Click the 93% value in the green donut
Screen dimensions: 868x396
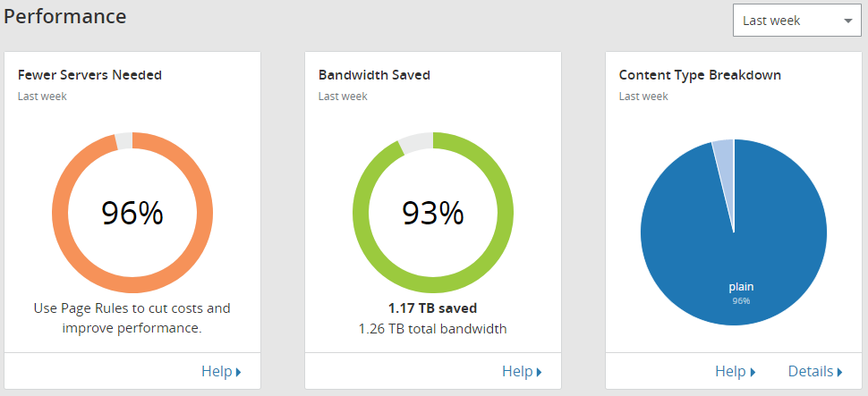(433, 213)
